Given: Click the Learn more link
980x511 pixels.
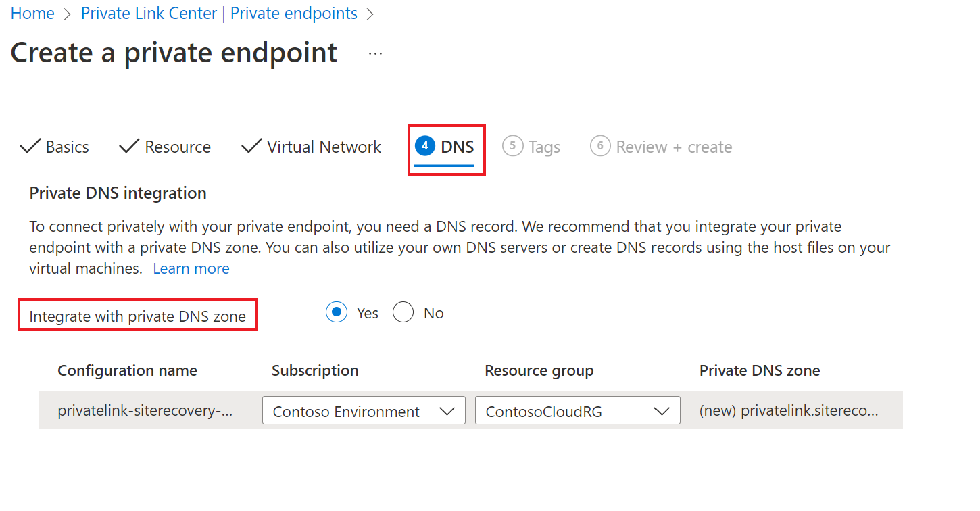Looking at the screenshot, I should tap(191, 268).
